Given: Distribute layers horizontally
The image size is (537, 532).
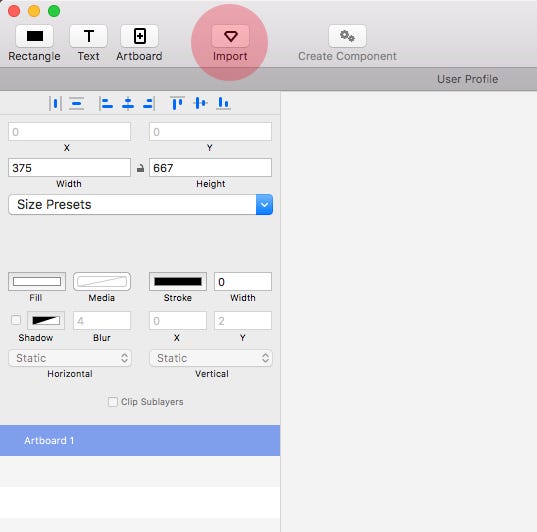Looking at the screenshot, I should (55, 103).
